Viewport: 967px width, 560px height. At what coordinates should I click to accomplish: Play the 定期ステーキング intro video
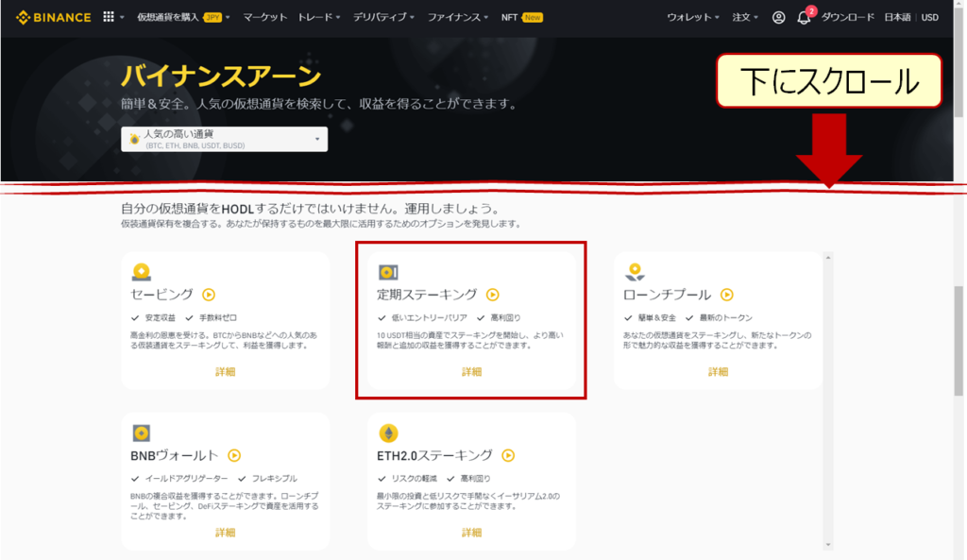493,295
